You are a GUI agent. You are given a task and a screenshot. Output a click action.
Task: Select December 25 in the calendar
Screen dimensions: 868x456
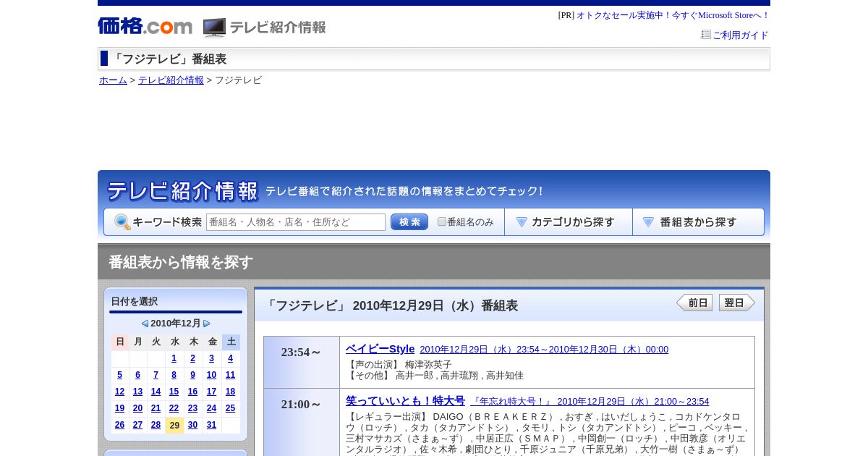[x=230, y=408]
